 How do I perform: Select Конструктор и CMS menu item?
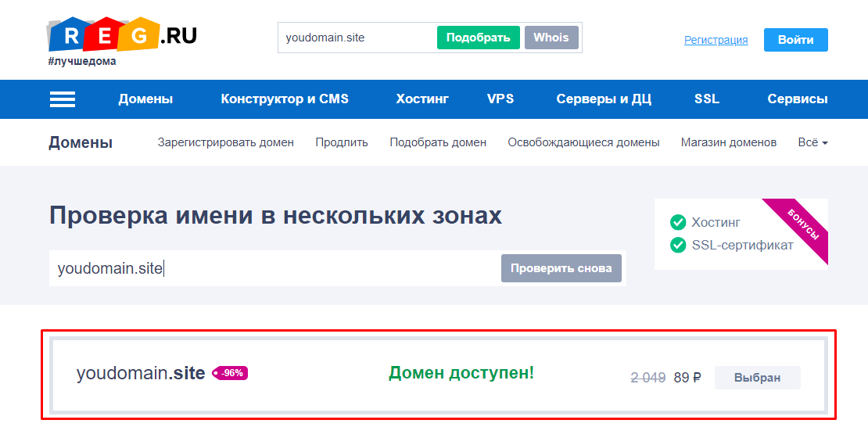(x=285, y=99)
